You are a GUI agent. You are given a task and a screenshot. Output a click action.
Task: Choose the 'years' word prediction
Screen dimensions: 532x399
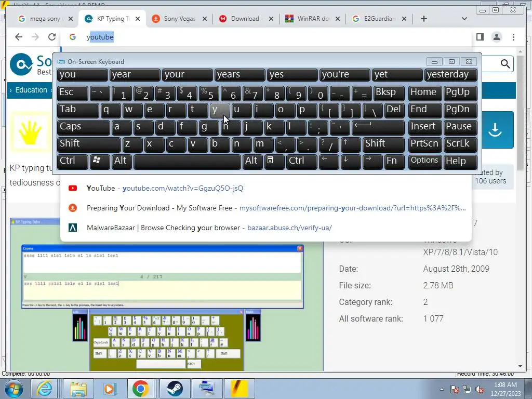coord(240,75)
